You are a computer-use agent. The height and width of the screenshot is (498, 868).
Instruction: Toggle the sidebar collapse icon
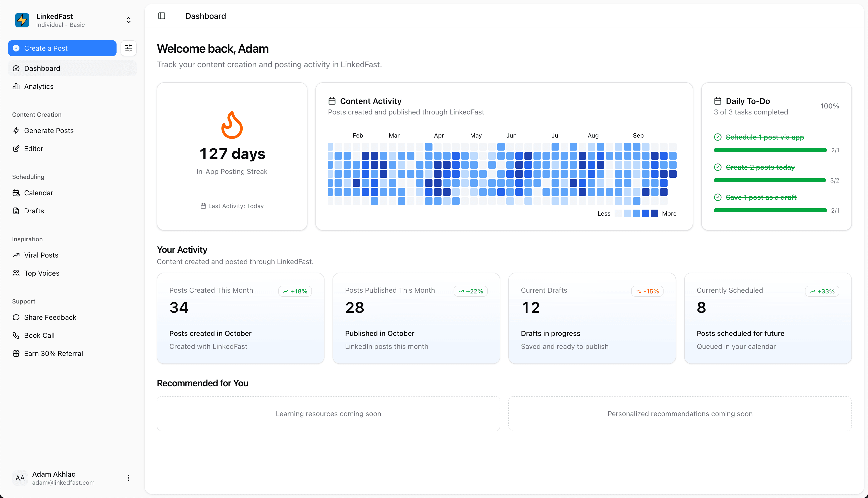coord(161,16)
